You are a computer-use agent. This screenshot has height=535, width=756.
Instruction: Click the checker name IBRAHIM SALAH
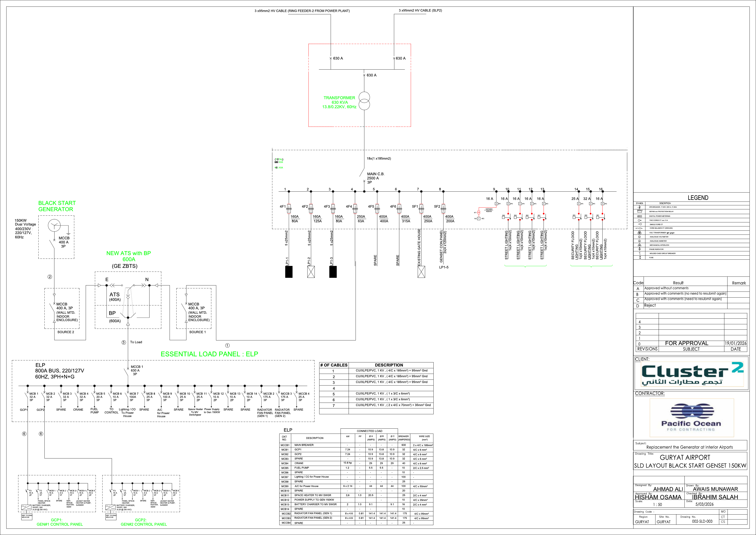[715, 497]
